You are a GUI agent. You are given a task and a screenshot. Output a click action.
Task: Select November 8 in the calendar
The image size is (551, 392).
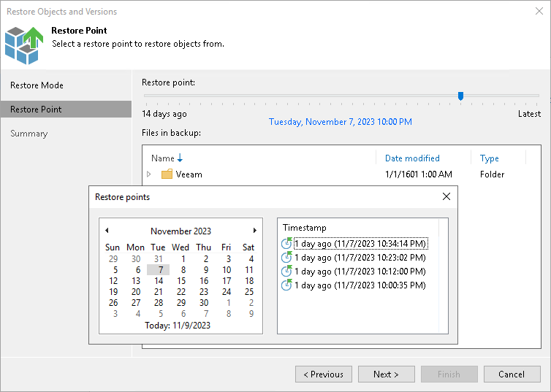click(x=183, y=270)
